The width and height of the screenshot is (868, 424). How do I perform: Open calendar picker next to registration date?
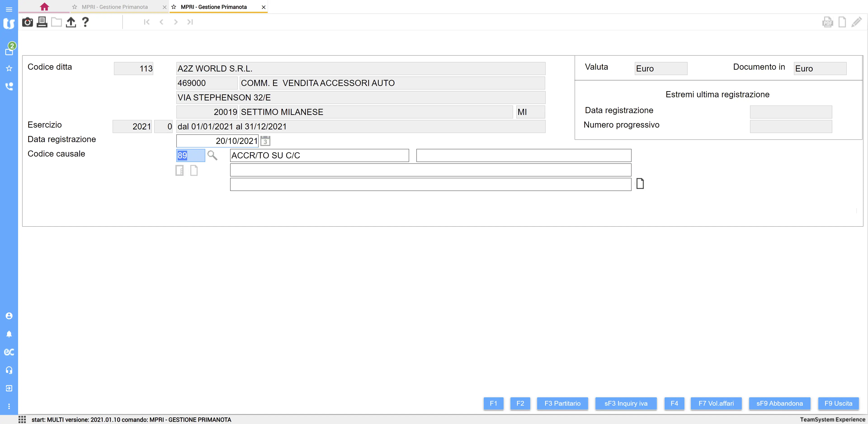pos(265,141)
